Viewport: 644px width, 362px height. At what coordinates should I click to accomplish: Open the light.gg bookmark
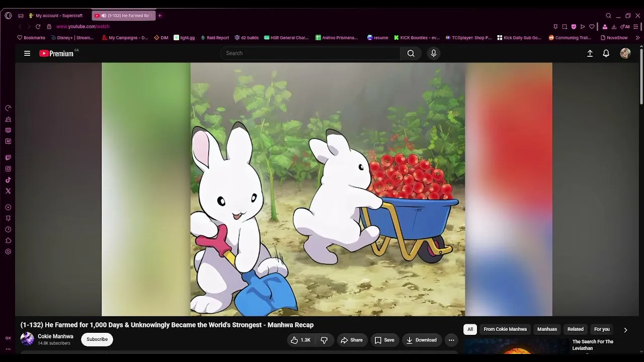(x=184, y=38)
